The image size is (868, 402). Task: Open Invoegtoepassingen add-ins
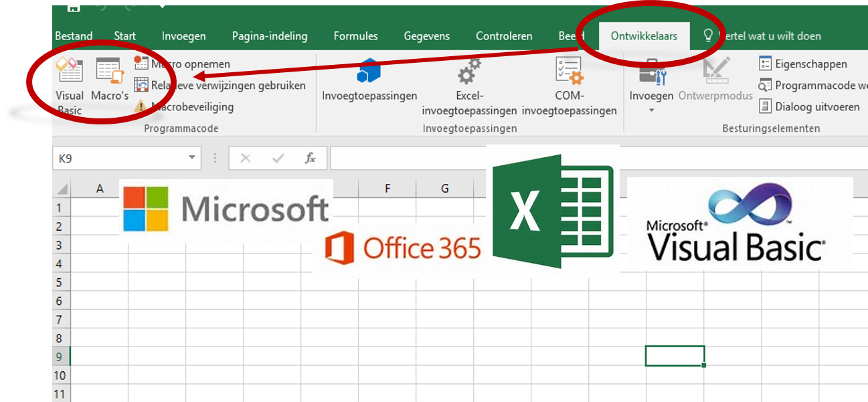click(x=369, y=80)
